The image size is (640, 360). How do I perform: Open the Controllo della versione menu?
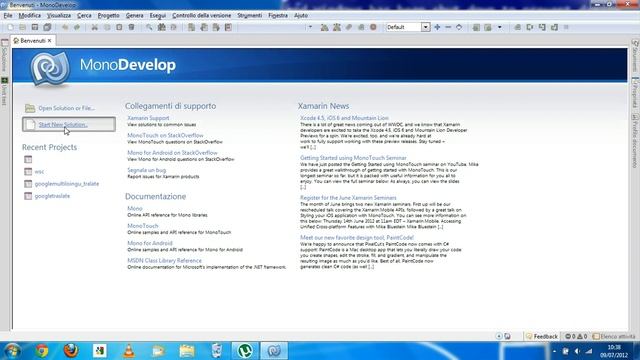pyautogui.click(x=201, y=16)
